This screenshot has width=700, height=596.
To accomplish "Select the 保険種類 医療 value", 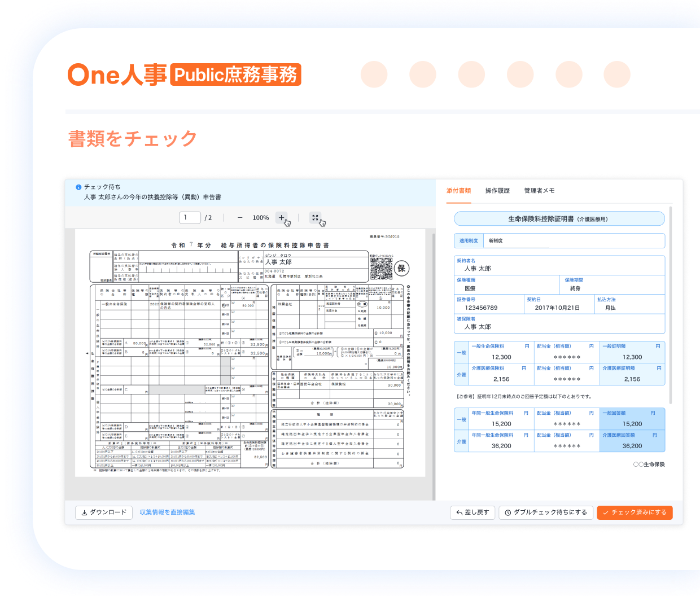I will 470,288.
